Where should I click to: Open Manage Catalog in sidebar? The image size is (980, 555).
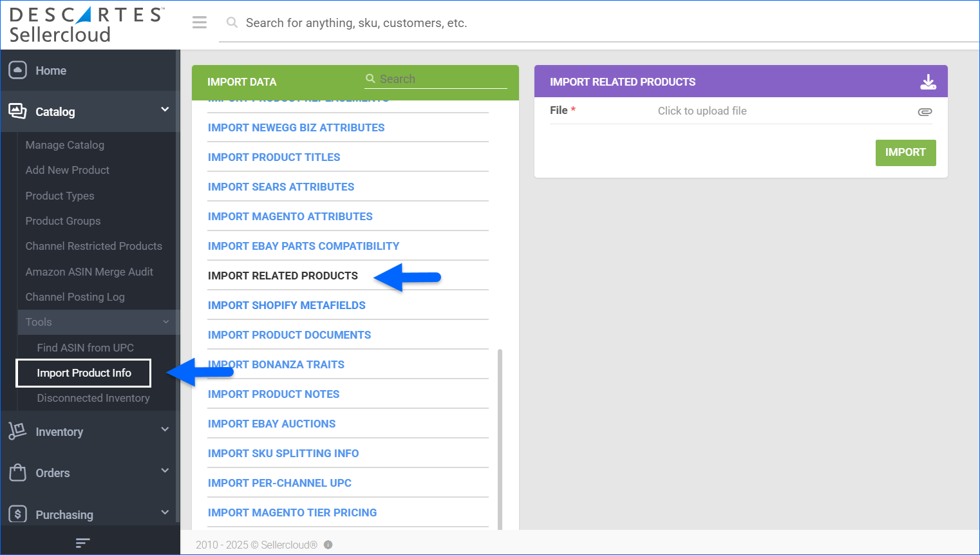point(64,145)
